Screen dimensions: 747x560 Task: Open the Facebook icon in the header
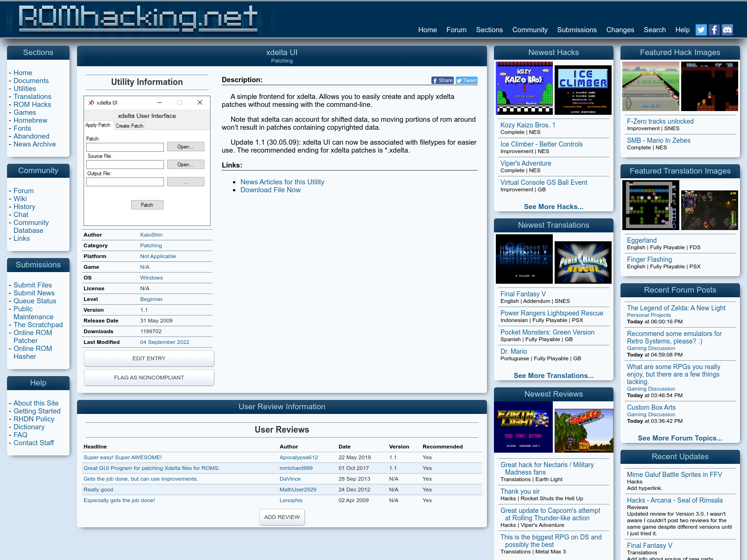(714, 30)
